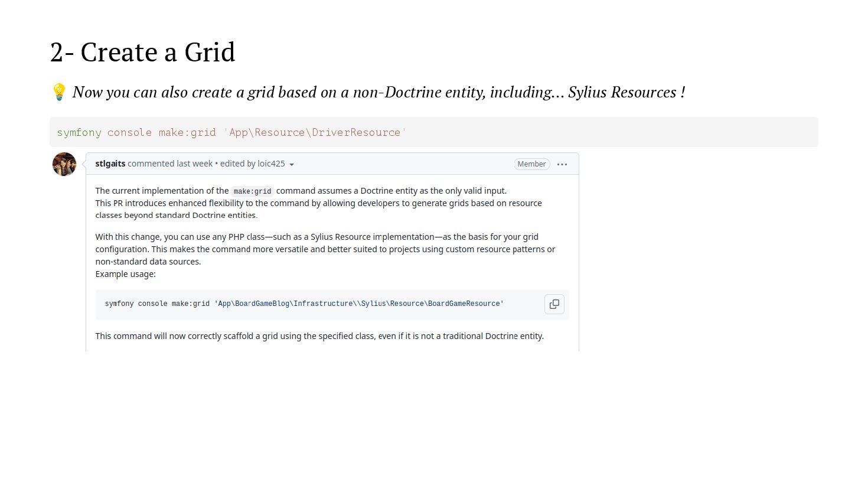This screenshot has width=868, height=489.
Task: Open the stlgaits profile link
Action: pyautogui.click(x=110, y=164)
